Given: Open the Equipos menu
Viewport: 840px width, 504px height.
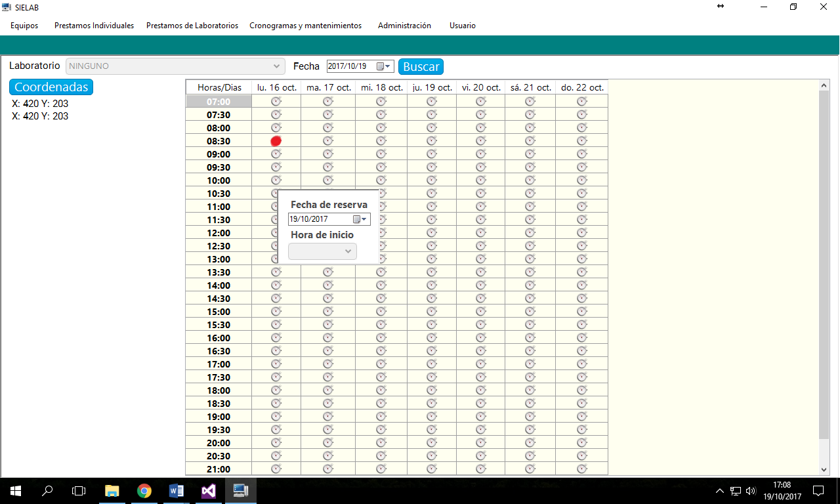Looking at the screenshot, I should (x=24, y=26).
